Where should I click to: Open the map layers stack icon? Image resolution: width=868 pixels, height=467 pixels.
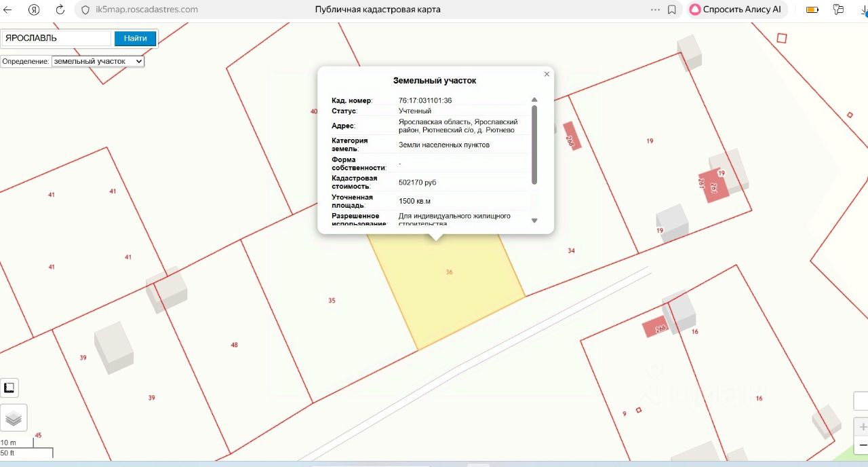pyautogui.click(x=14, y=418)
